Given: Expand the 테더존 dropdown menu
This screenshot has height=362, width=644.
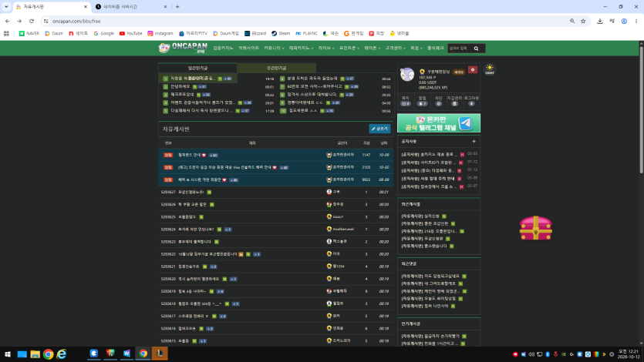Looking at the screenshot, I should coord(372,49).
